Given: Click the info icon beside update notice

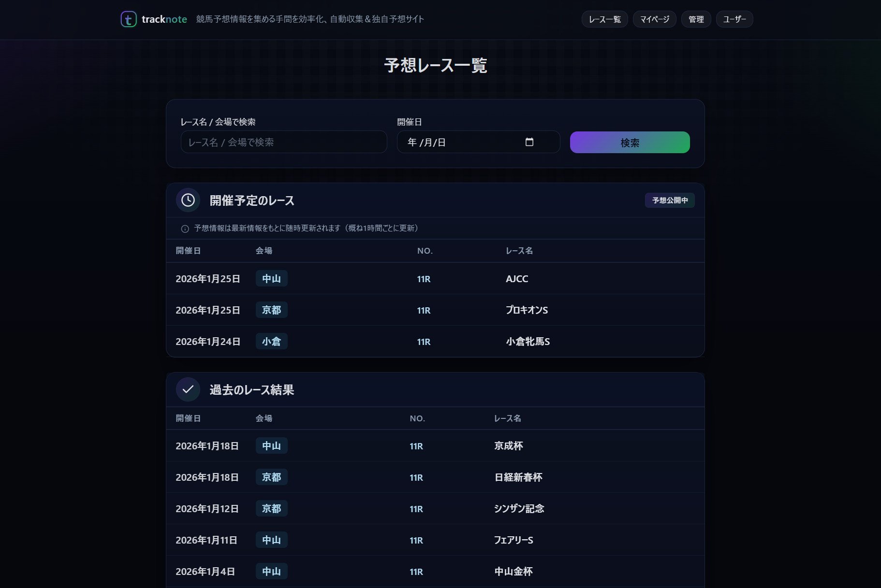Looking at the screenshot, I should [x=185, y=229].
